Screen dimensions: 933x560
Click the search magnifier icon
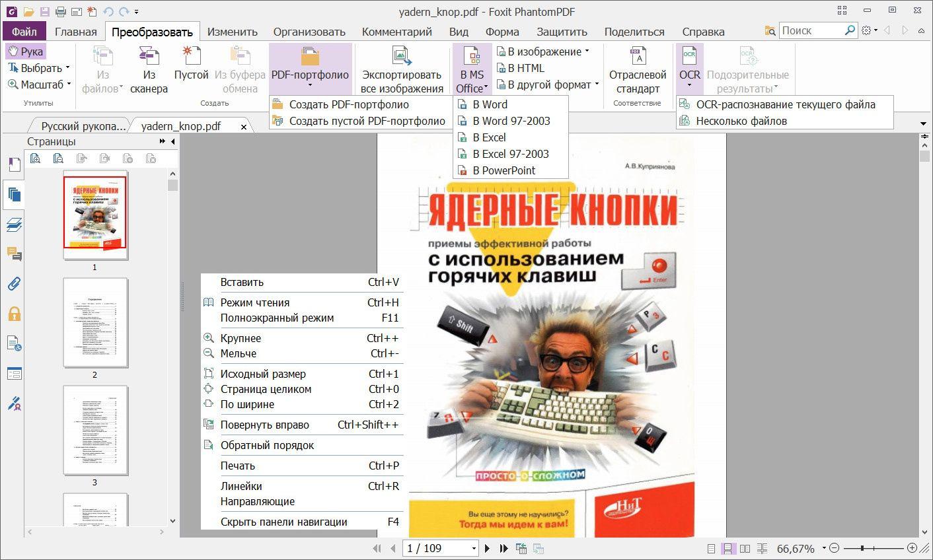pos(850,30)
